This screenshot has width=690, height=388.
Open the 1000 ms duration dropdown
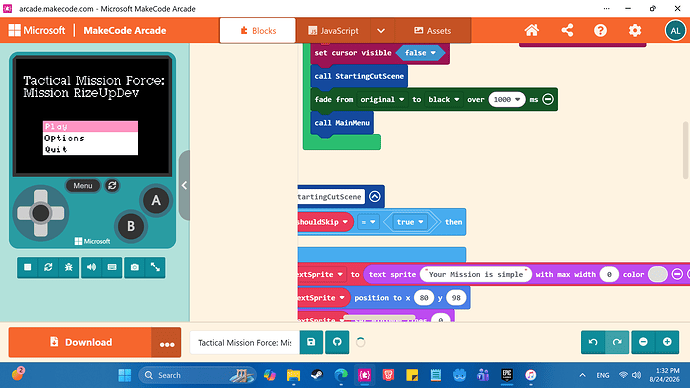tap(507, 99)
